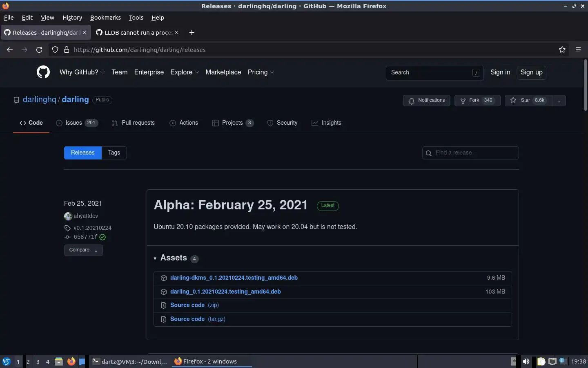The width and height of the screenshot is (588, 368).
Task: Expand the Explore dropdown
Action: click(x=185, y=72)
